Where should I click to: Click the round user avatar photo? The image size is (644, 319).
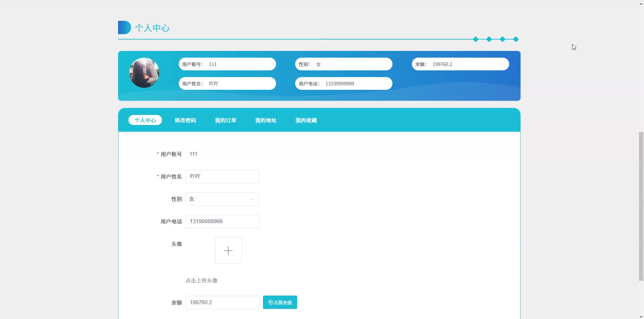tap(144, 73)
